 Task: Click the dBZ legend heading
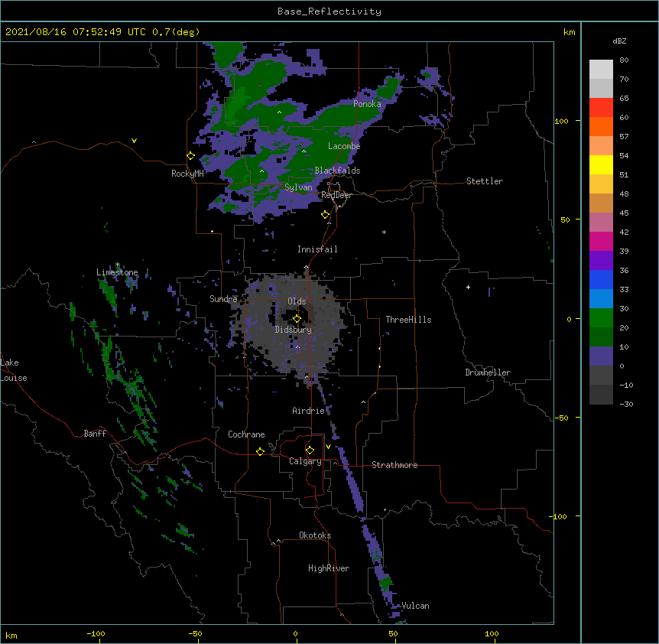point(619,41)
